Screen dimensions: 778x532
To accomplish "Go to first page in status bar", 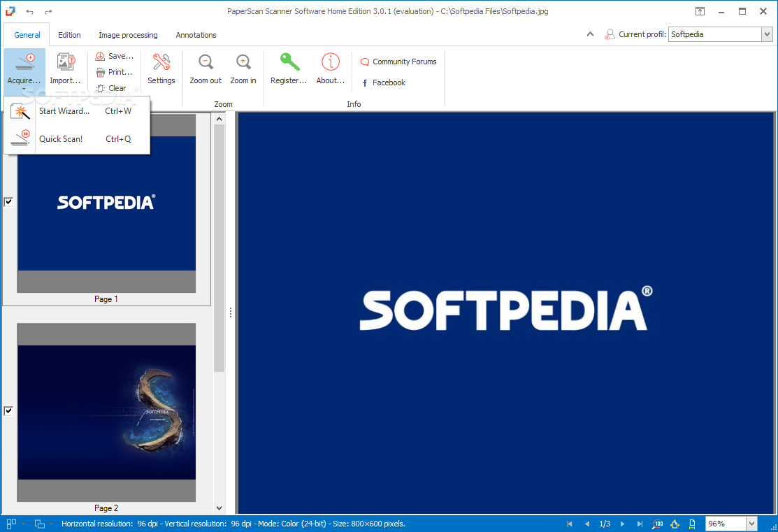I will pos(570,524).
